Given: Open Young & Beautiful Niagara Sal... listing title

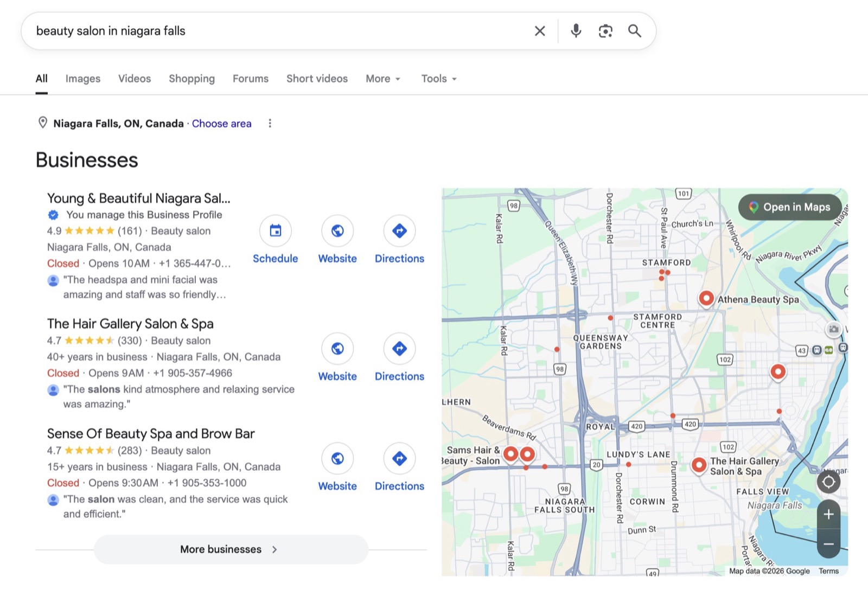Looking at the screenshot, I should pos(138,198).
